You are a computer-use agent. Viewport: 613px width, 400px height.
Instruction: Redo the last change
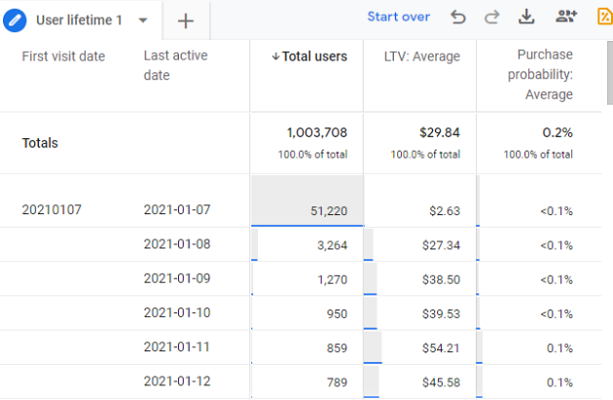click(491, 17)
